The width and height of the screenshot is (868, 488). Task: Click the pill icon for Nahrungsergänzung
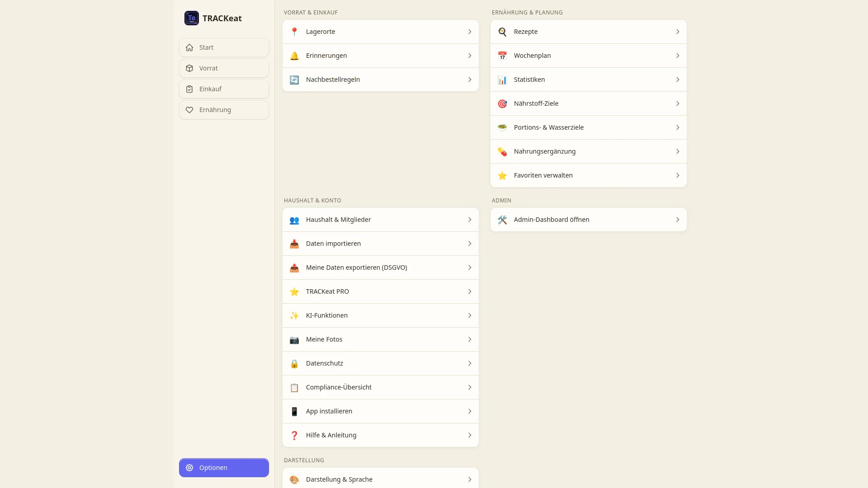(x=502, y=151)
